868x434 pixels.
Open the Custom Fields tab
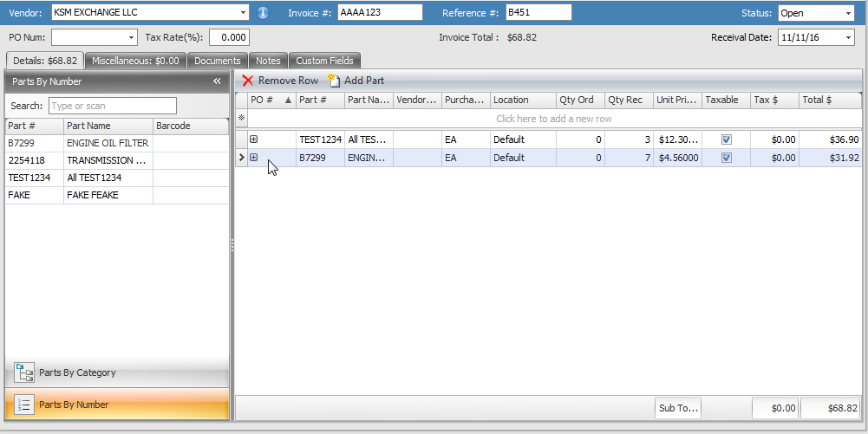click(x=325, y=61)
